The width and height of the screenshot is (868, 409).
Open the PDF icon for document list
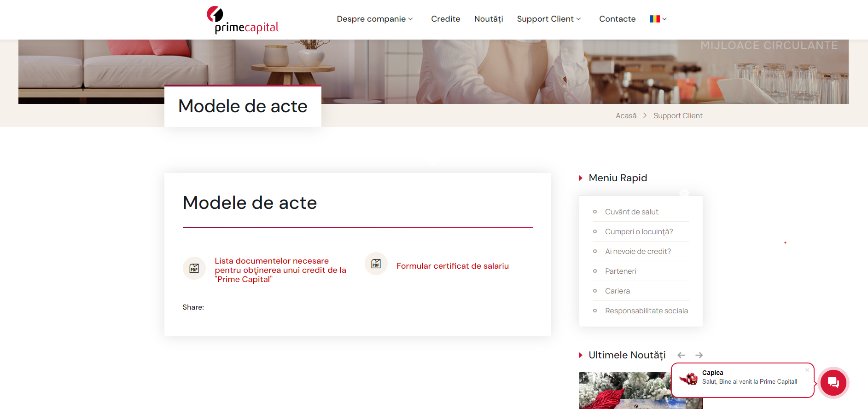pyautogui.click(x=194, y=268)
